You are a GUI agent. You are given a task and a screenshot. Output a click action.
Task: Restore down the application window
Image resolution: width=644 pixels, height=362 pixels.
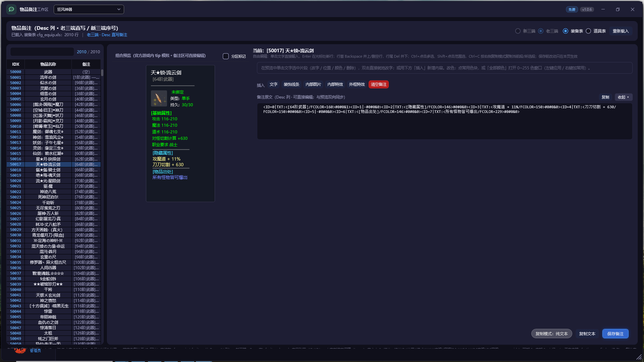click(x=618, y=9)
